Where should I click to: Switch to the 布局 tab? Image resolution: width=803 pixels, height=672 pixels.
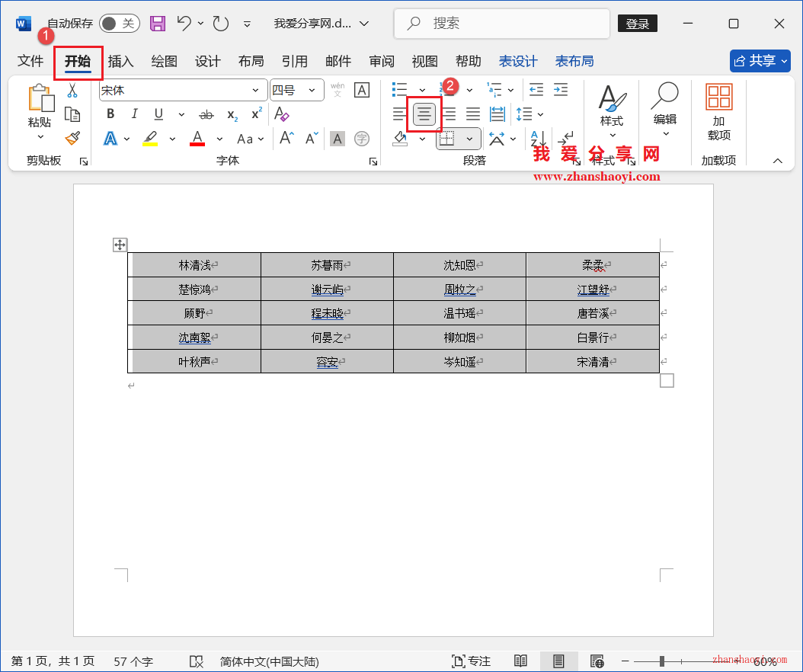[x=251, y=61]
